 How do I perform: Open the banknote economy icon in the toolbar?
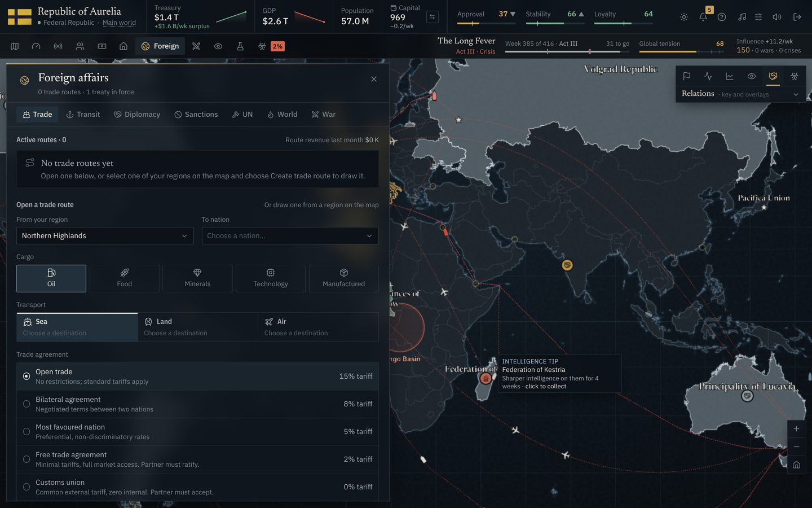pyautogui.click(x=102, y=46)
